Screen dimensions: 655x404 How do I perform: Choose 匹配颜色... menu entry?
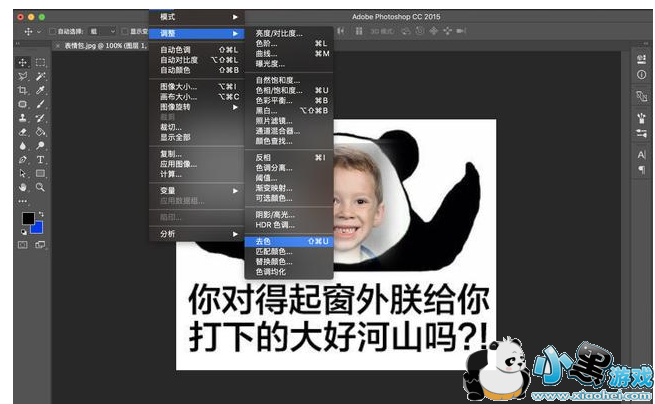tap(289, 252)
